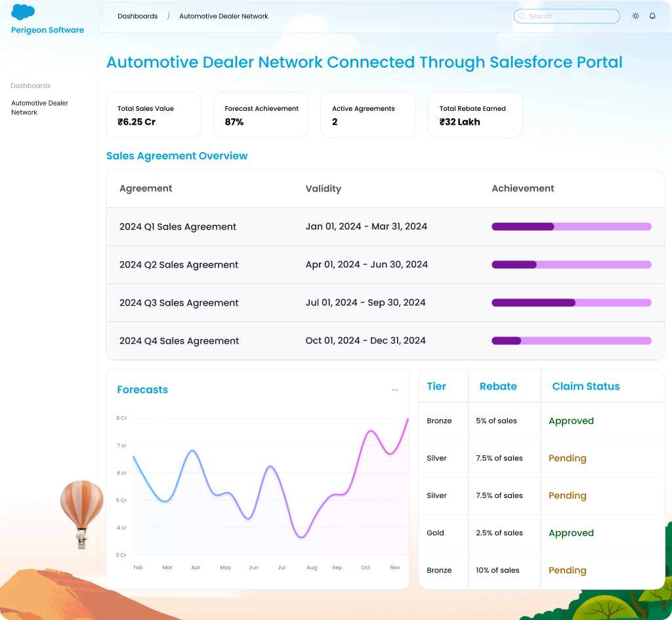672x620 pixels.
Task: Click the search magnifier icon
Action: click(x=522, y=16)
